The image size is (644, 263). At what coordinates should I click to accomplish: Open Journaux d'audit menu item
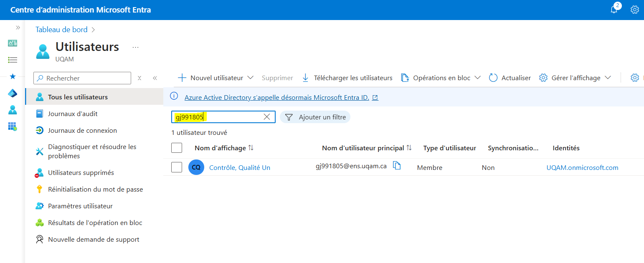click(x=73, y=114)
